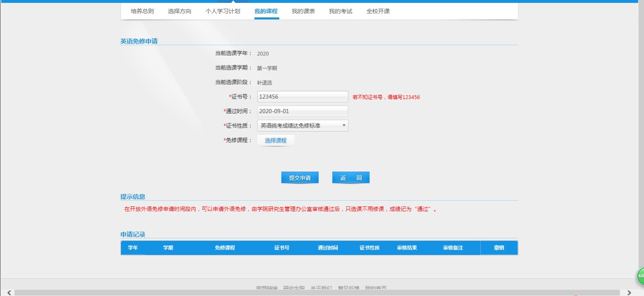
Task: Click the horizontal scrollbar left arrow
Action: 9,293
